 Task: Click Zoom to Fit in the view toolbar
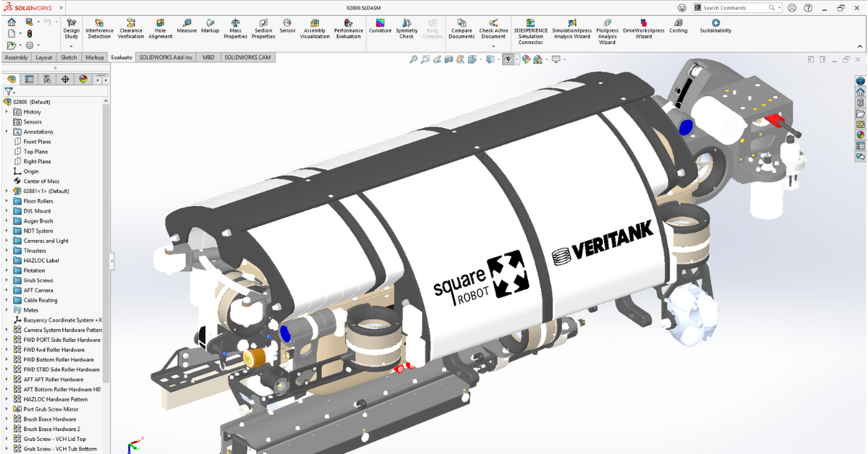tap(413, 59)
